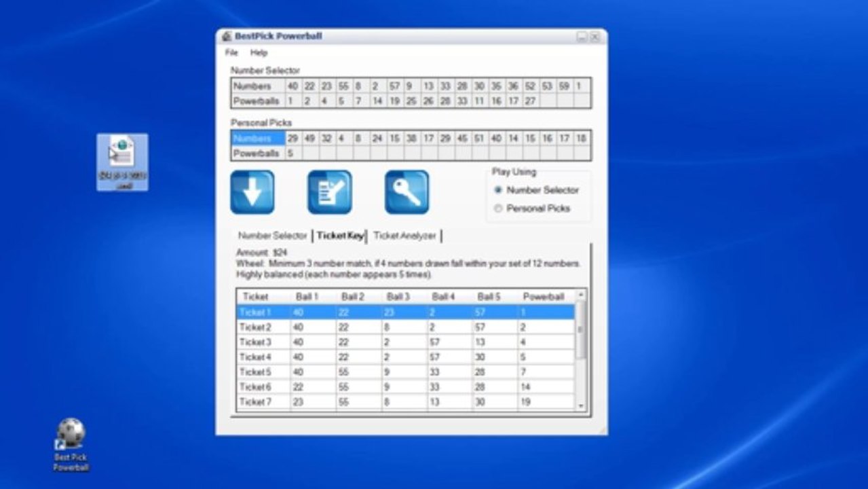This screenshot has height=489, width=868.
Task: Open the Help menu
Action: pyautogui.click(x=259, y=52)
